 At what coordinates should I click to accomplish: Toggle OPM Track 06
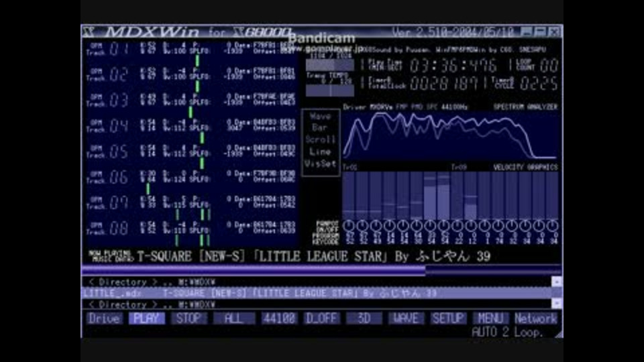(x=108, y=177)
